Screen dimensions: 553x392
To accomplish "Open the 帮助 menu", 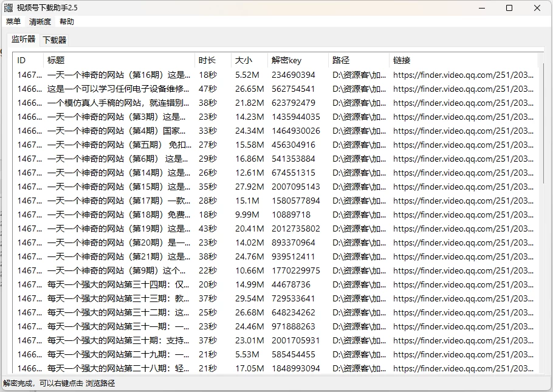I will click(67, 22).
